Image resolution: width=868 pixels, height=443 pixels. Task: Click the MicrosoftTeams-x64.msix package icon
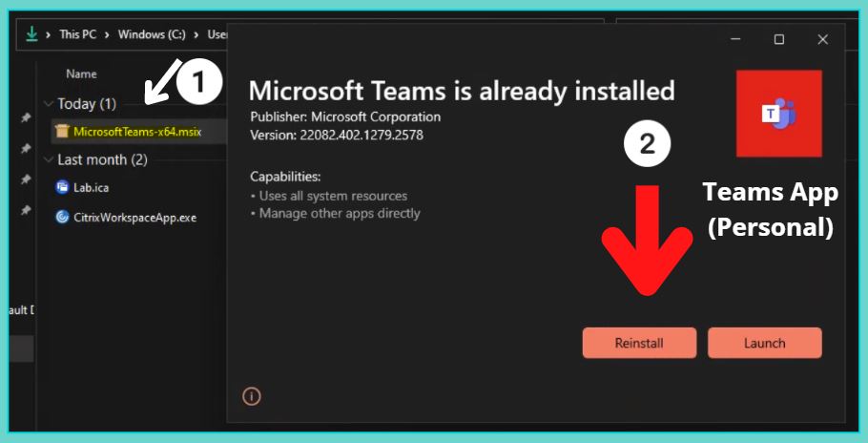point(62,132)
